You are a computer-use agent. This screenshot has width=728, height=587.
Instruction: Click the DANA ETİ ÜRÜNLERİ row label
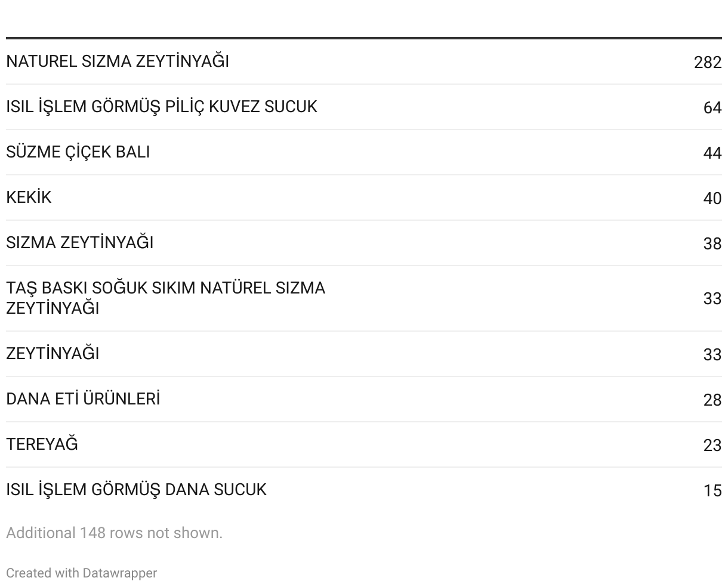pyautogui.click(x=83, y=399)
